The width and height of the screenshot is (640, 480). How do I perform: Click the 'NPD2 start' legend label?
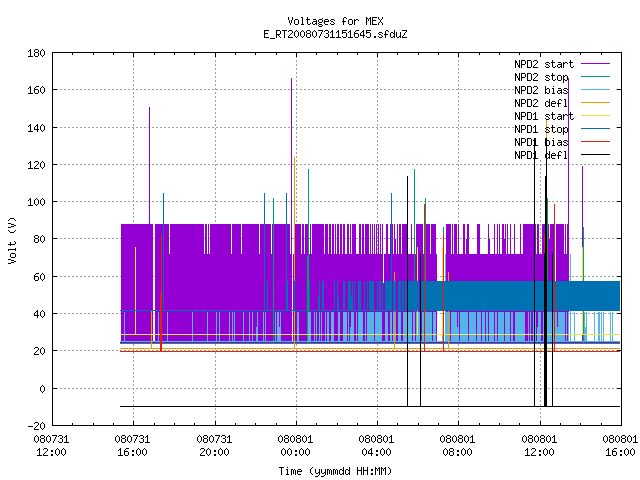(544, 64)
